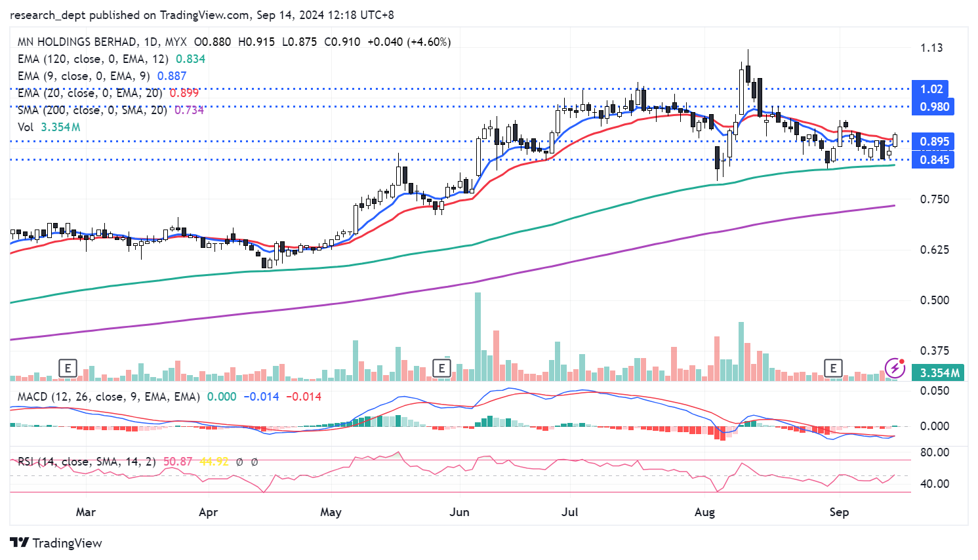
Task: Click the earnings 'E' marker near March
Action: (x=68, y=369)
